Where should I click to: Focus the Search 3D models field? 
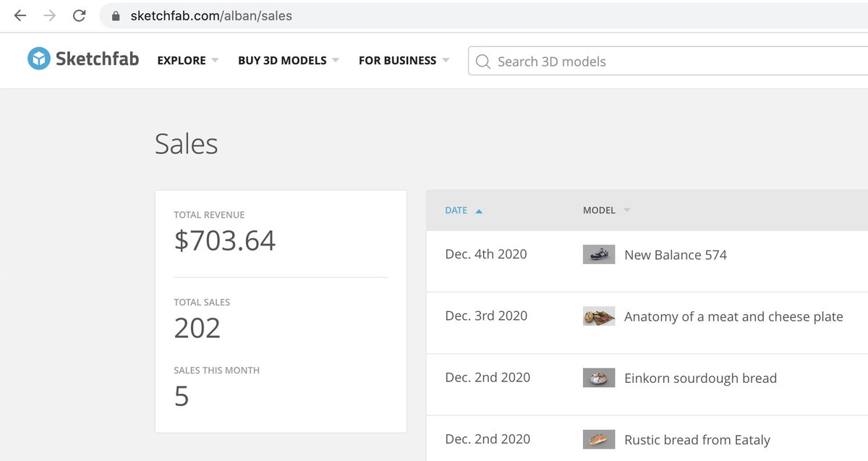click(668, 61)
